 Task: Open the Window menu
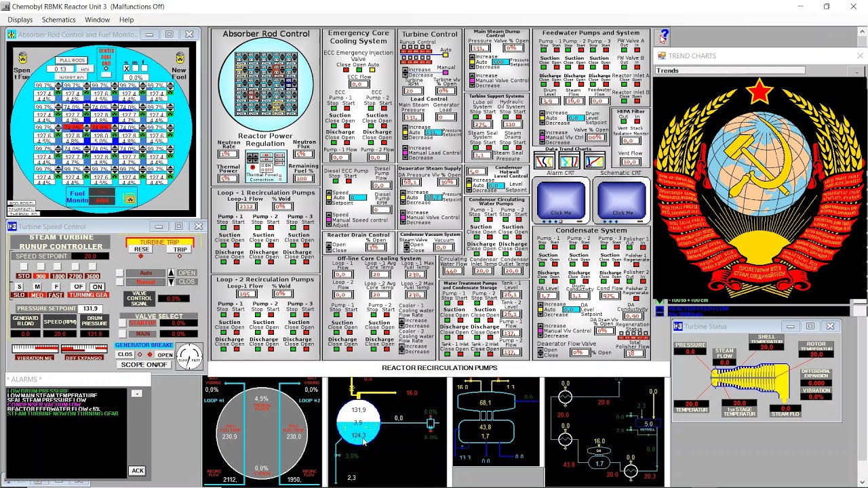click(97, 20)
